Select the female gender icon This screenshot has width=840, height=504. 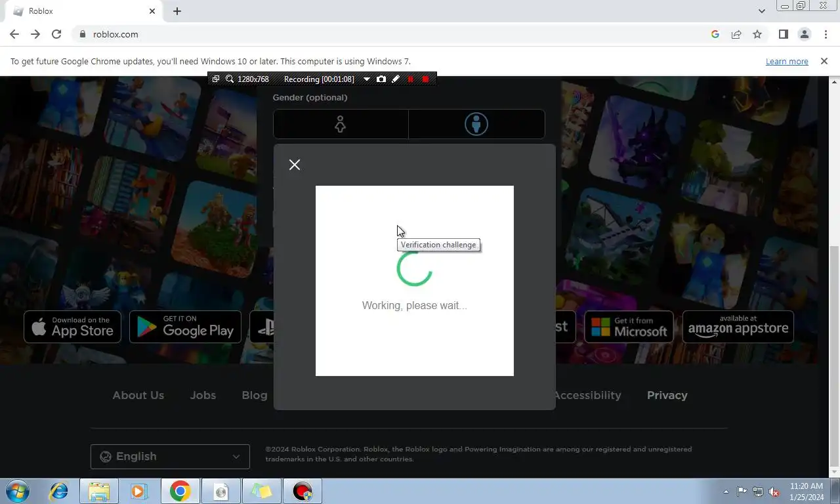(x=341, y=124)
